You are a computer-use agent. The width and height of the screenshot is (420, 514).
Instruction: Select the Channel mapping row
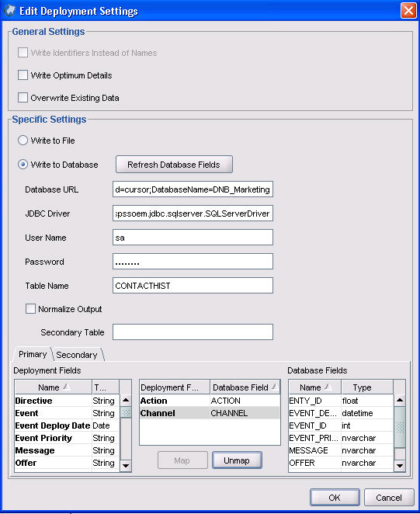[210, 413]
